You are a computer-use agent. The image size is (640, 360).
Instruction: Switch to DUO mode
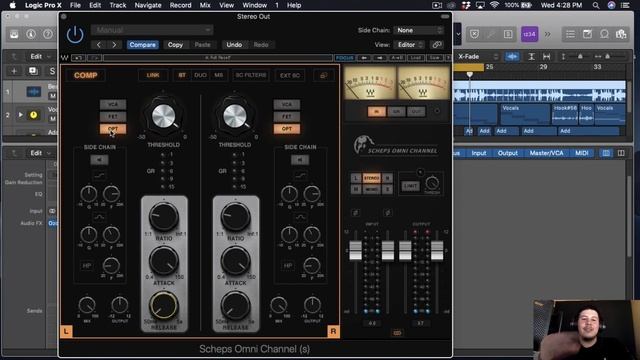[200, 76]
